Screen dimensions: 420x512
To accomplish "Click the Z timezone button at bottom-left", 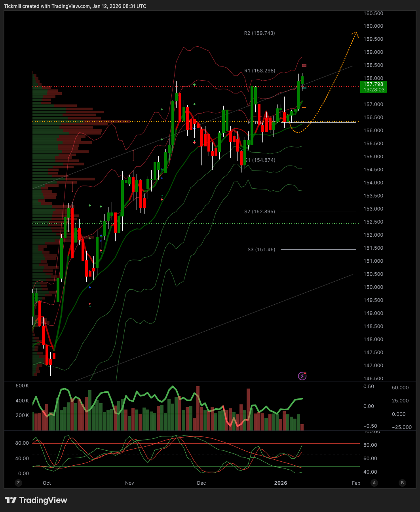I will point(18,483).
